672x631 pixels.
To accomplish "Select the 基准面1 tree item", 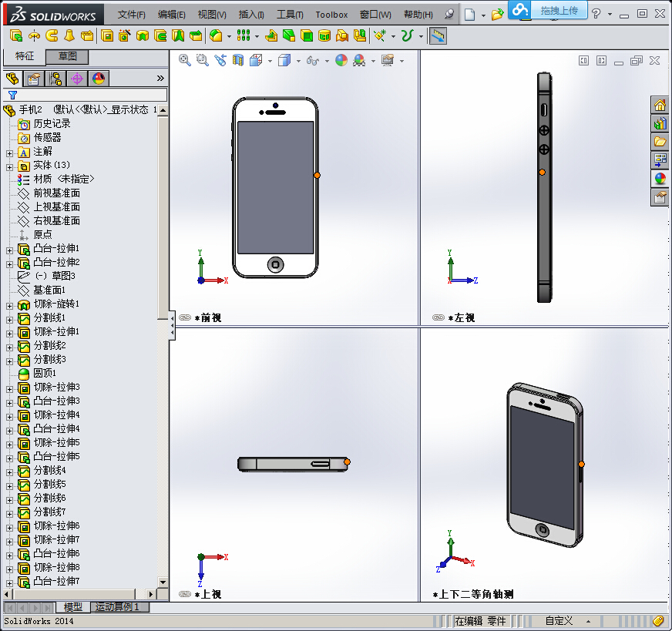I will tap(41, 290).
